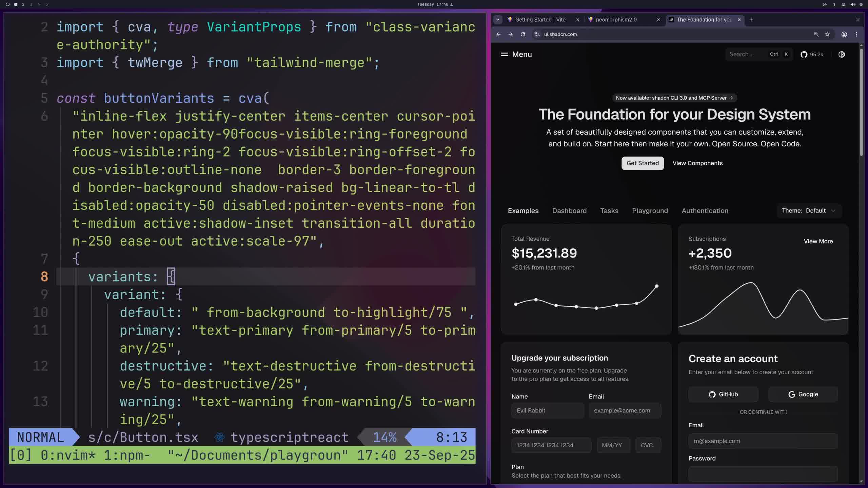The image size is (868, 488).
Task: Toggle dark/light theme on shadcn site
Action: pyautogui.click(x=842, y=55)
